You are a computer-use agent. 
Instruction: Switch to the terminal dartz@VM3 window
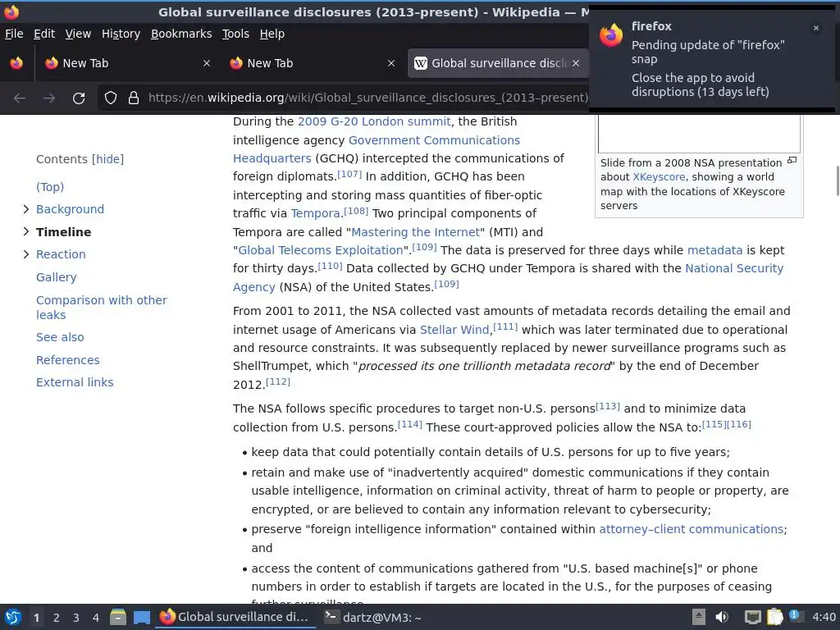click(373, 618)
